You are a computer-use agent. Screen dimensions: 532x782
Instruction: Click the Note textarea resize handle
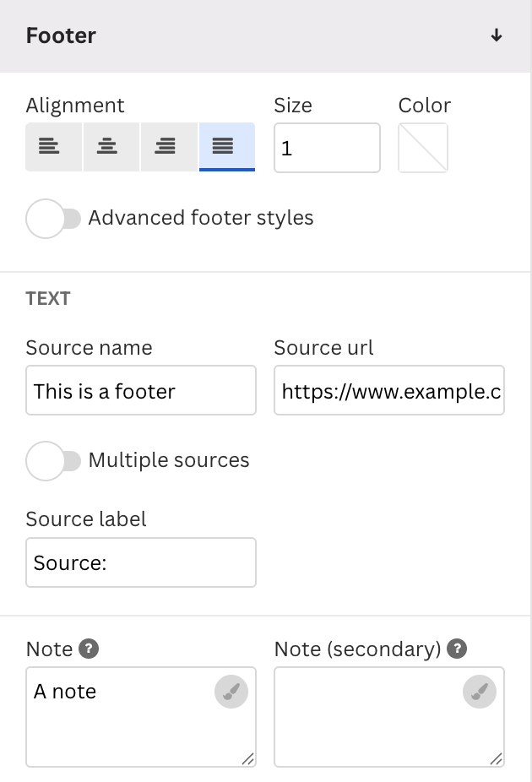248,759
